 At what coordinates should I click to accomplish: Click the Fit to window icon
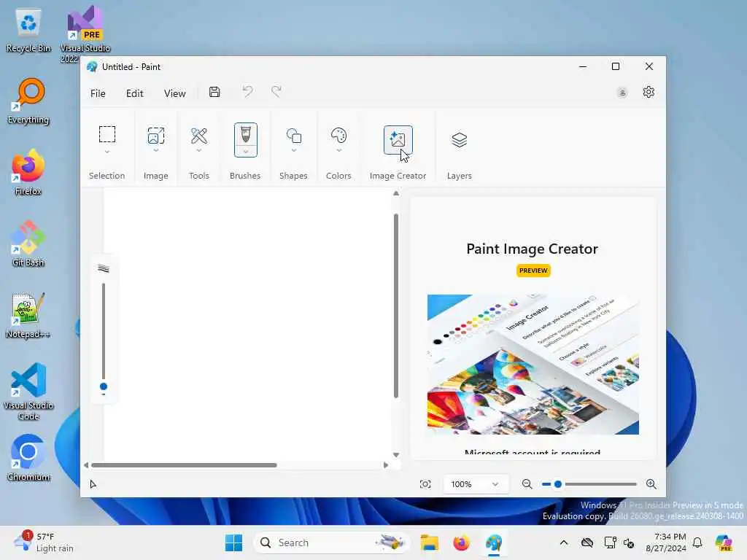click(425, 484)
